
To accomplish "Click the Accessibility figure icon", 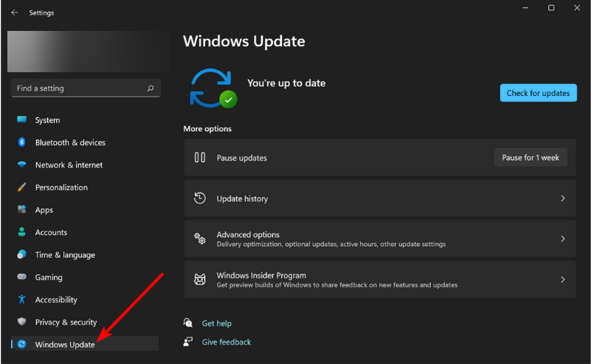I will [x=22, y=300].
